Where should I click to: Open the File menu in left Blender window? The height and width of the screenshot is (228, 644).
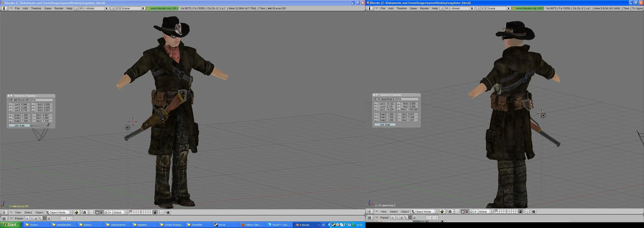pyautogui.click(x=17, y=8)
